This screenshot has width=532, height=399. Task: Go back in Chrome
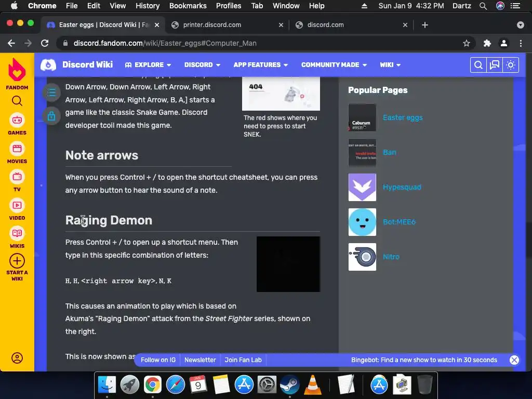(11, 43)
